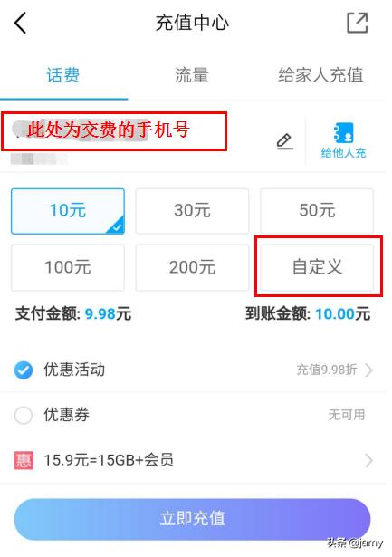The width and height of the screenshot is (392, 557).
Task: Tap the blue checkmark icon beside 优惠活动
Action: (24, 370)
